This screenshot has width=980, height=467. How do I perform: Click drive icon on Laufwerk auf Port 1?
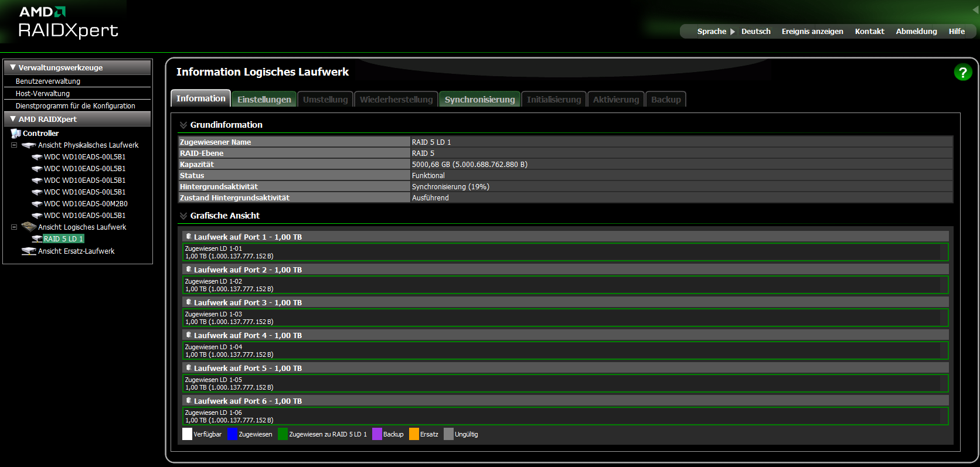click(189, 237)
